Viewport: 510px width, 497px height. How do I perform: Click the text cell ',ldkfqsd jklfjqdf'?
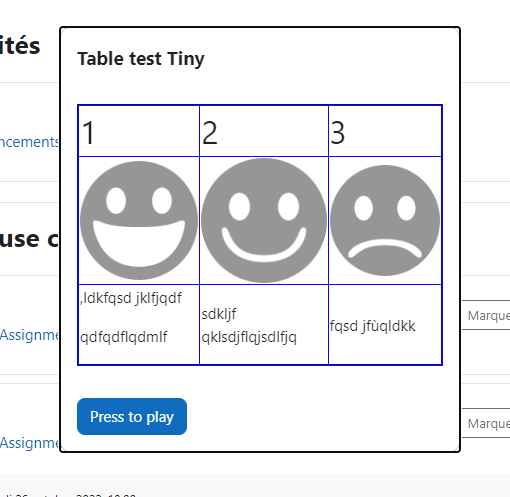131,298
